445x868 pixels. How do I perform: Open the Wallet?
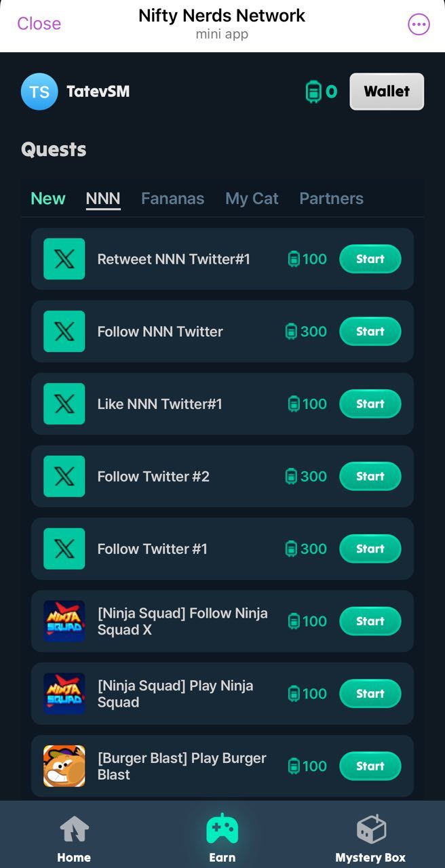[x=387, y=92]
